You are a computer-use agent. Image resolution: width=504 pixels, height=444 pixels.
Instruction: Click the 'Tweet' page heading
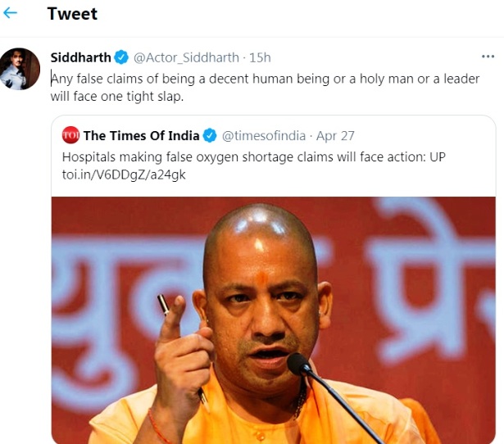point(72,14)
